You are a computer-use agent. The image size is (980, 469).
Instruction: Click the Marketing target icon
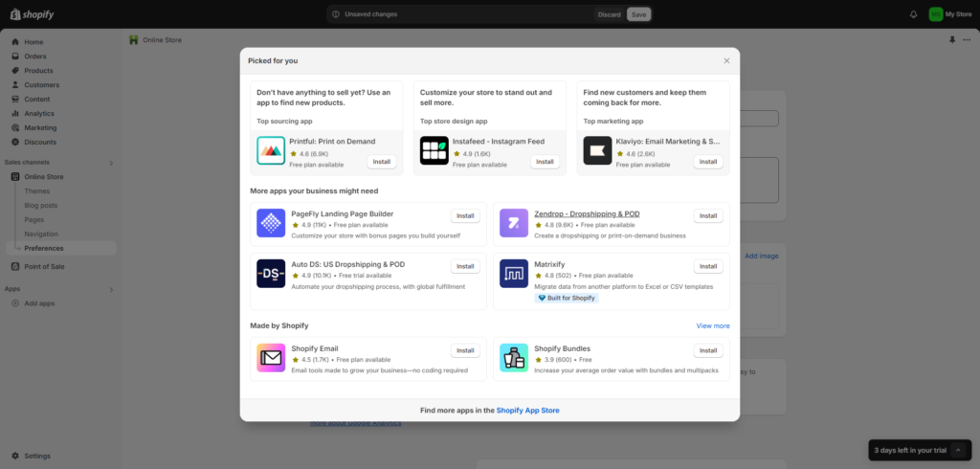(15, 127)
